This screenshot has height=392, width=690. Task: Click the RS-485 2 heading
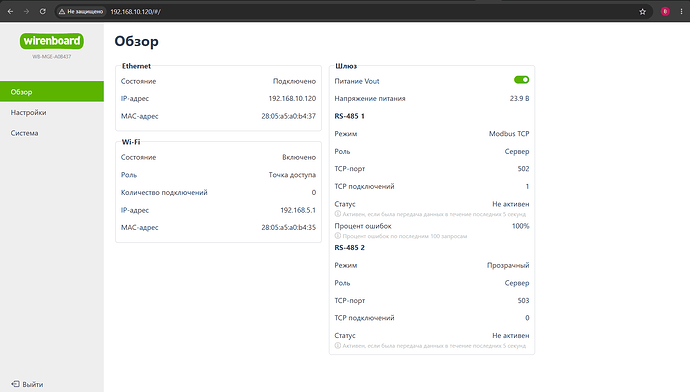[x=349, y=248]
